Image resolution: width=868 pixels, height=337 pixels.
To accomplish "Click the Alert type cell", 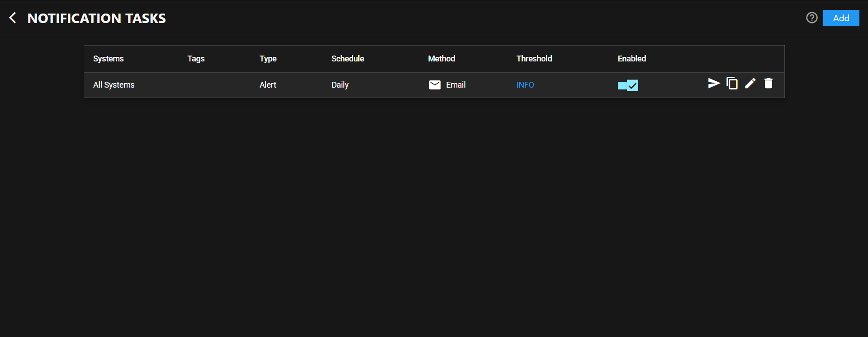I will (x=268, y=85).
